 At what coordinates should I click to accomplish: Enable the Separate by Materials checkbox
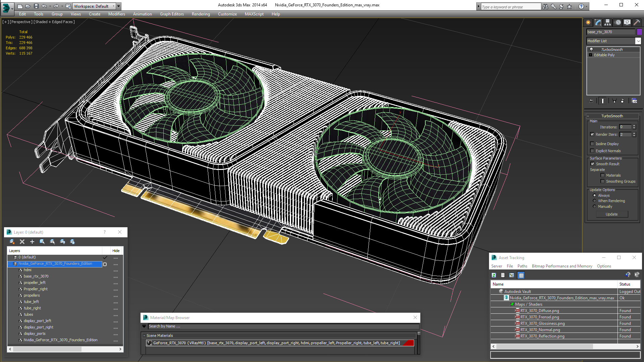click(602, 175)
